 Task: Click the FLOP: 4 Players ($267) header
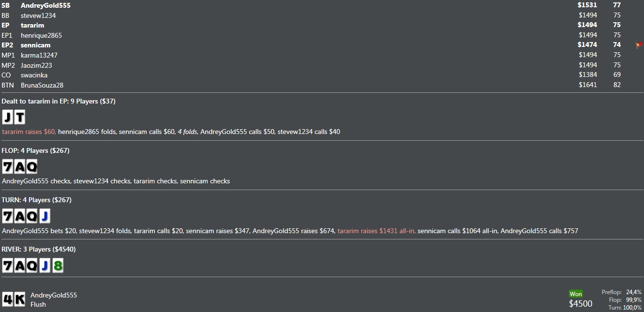[x=36, y=150]
